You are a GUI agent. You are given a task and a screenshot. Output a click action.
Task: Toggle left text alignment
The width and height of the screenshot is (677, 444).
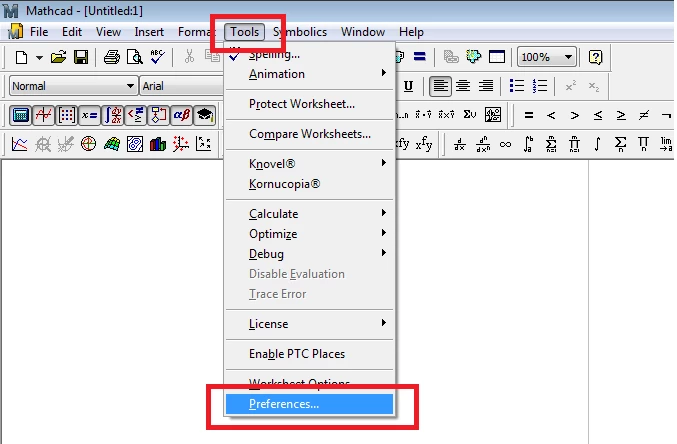point(440,86)
